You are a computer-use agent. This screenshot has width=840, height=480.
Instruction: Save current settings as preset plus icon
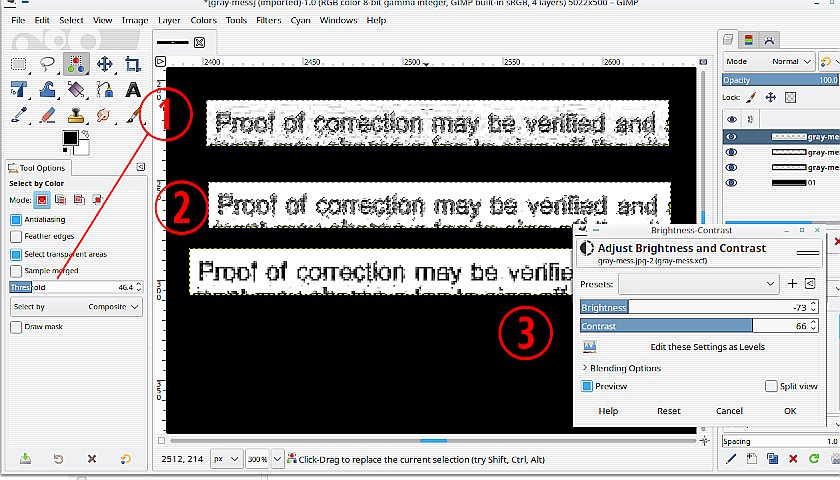point(792,283)
